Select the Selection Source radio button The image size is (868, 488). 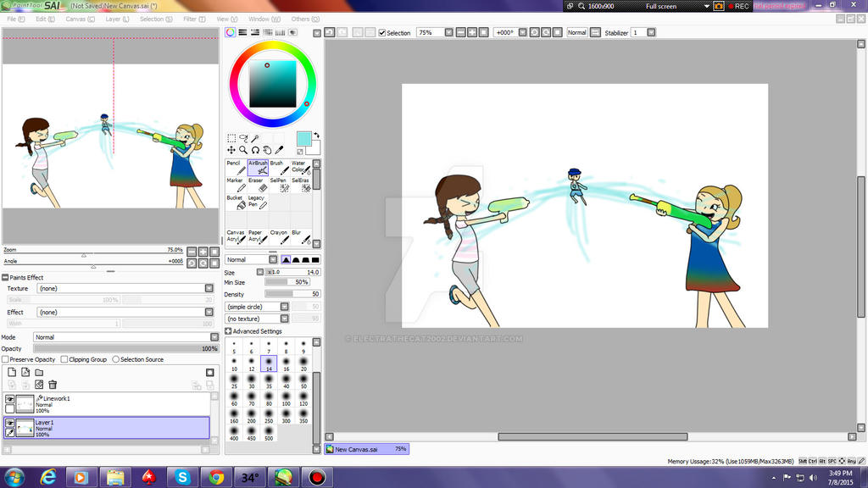(115, 359)
